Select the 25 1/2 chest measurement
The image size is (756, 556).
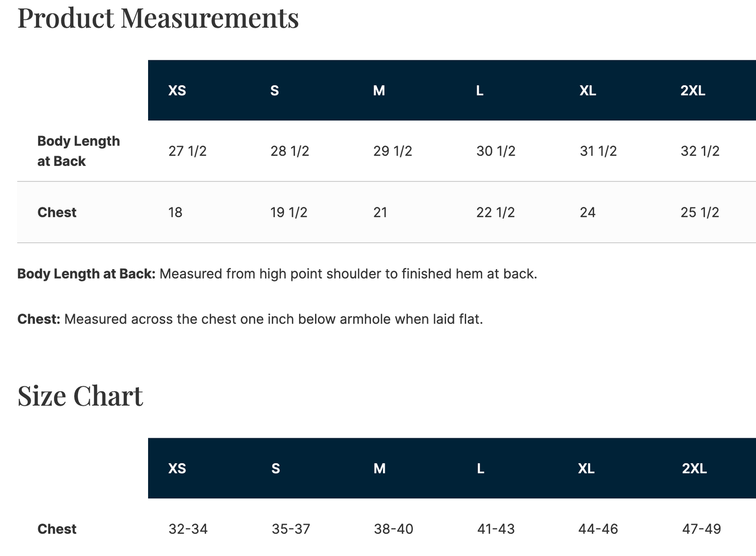pos(700,213)
